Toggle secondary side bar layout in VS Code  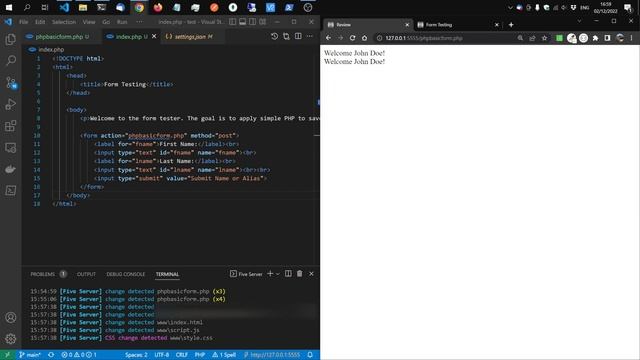[x=253, y=22]
